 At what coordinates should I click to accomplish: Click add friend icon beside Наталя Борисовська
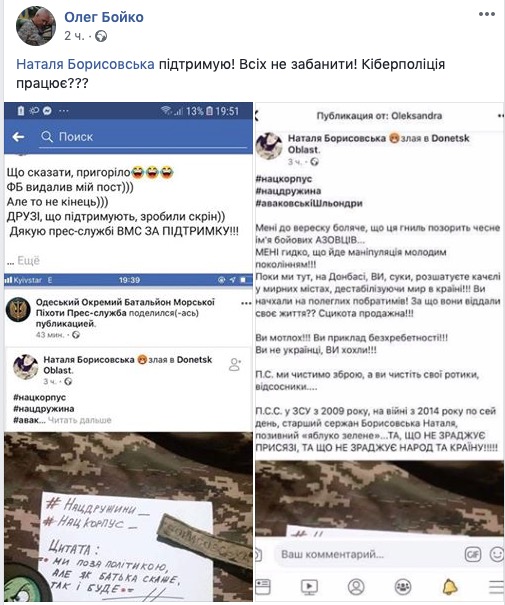tap(235, 365)
